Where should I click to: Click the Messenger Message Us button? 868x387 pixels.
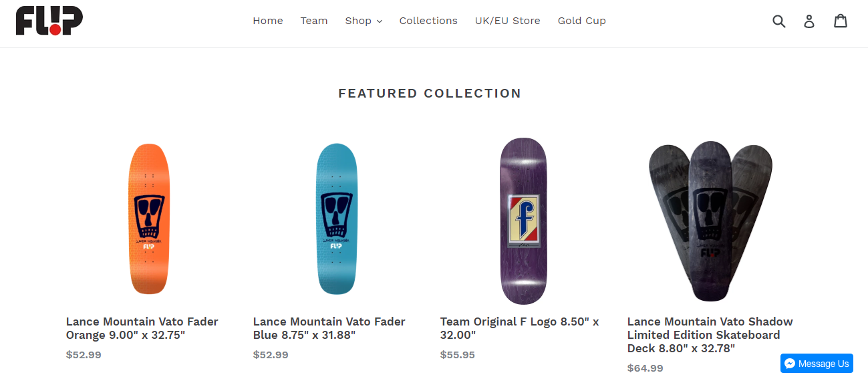click(x=817, y=364)
